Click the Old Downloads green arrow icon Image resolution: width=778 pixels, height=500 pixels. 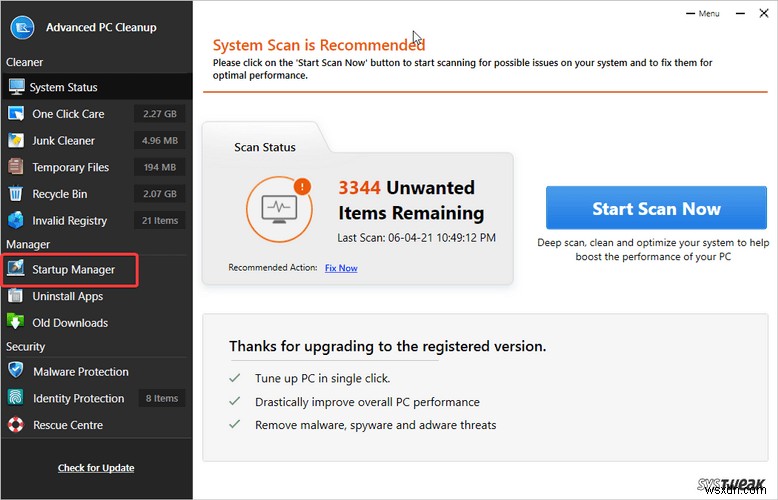pos(16,322)
